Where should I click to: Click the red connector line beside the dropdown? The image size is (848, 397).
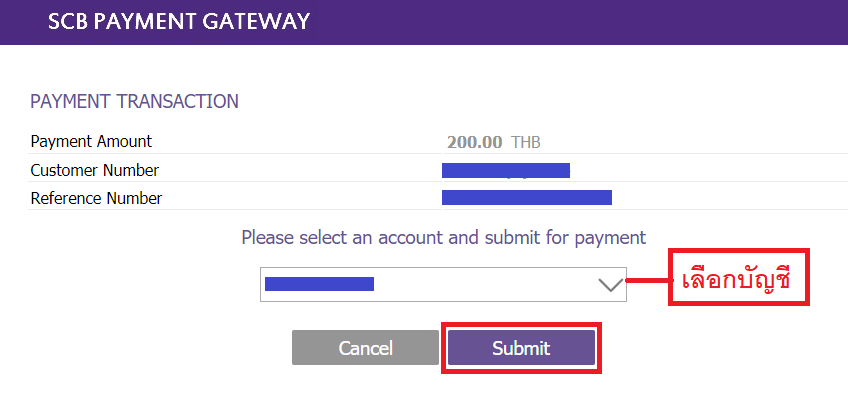(648, 280)
